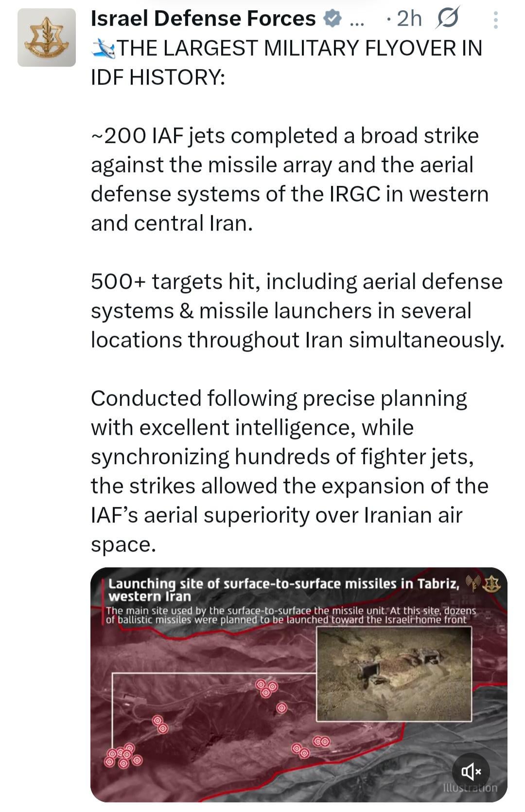Click the antenna icon beside the video emblem
525x812 pixels.
point(472,582)
